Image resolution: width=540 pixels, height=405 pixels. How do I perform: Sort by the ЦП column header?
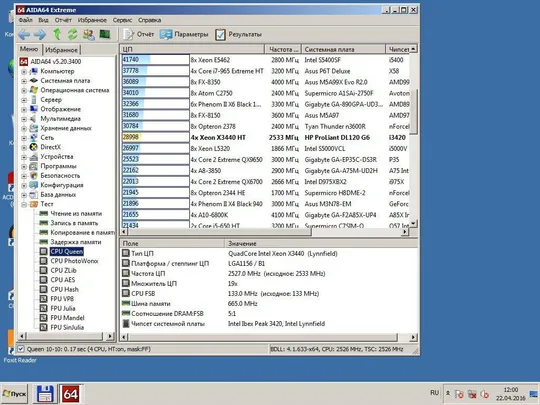192,49
